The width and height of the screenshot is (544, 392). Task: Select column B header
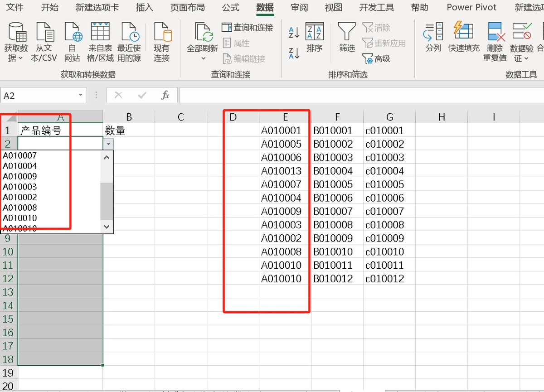[x=129, y=117]
